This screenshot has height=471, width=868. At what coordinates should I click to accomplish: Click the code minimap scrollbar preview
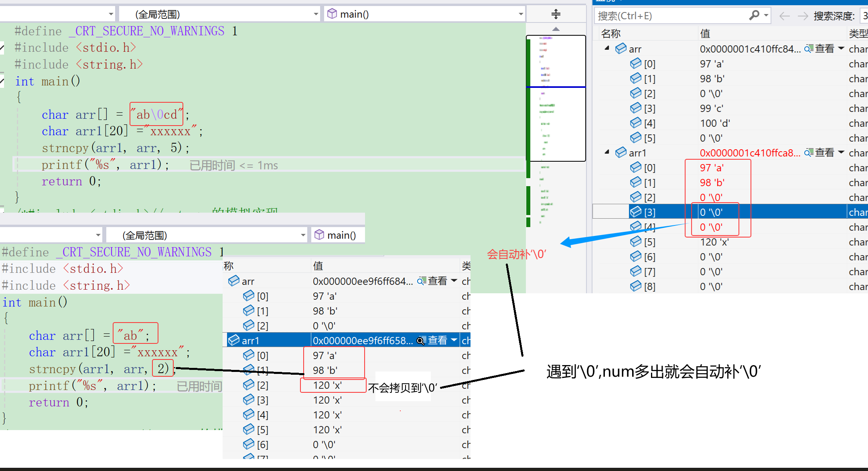556,98
